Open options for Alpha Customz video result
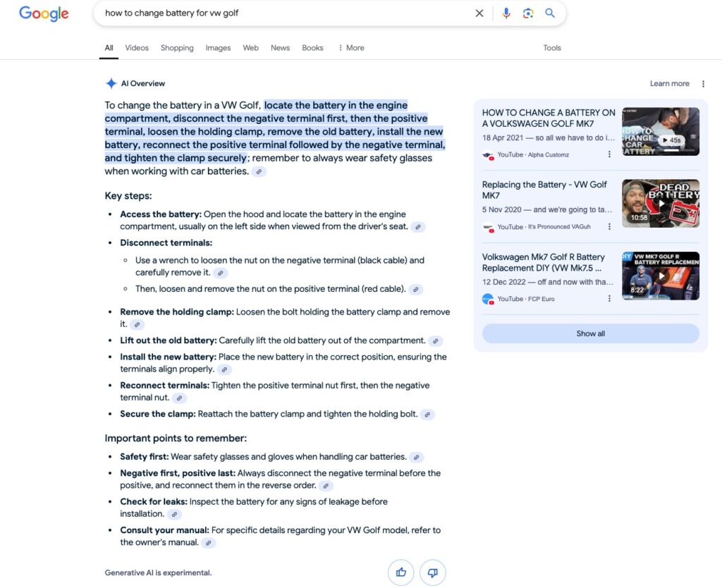The image size is (722, 588). click(x=609, y=154)
